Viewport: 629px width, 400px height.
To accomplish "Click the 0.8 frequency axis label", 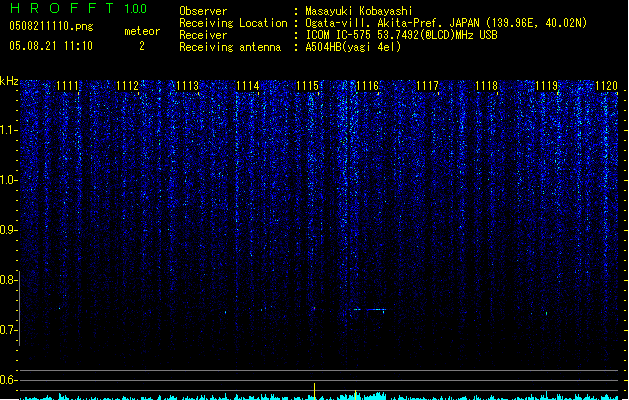I will [x=8, y=280].
